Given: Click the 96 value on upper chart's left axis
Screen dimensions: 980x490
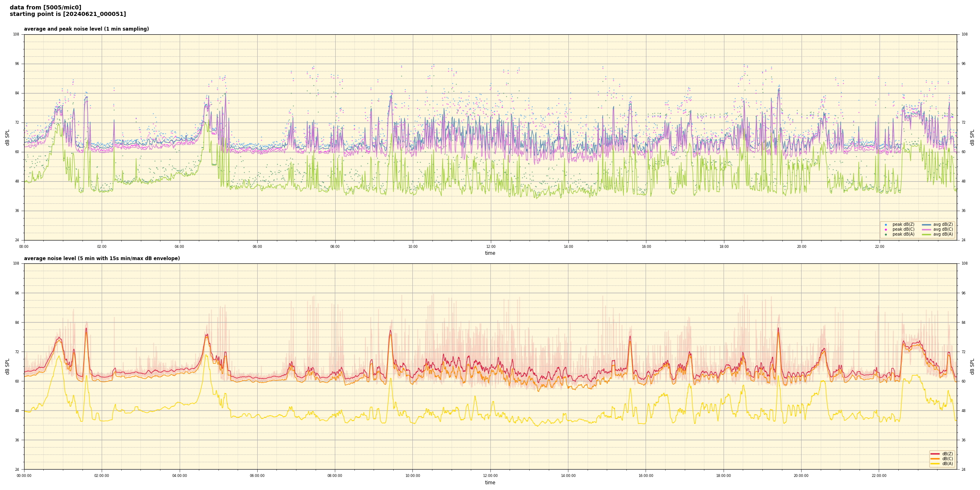Looking at the screenshot, I should 16,64.
